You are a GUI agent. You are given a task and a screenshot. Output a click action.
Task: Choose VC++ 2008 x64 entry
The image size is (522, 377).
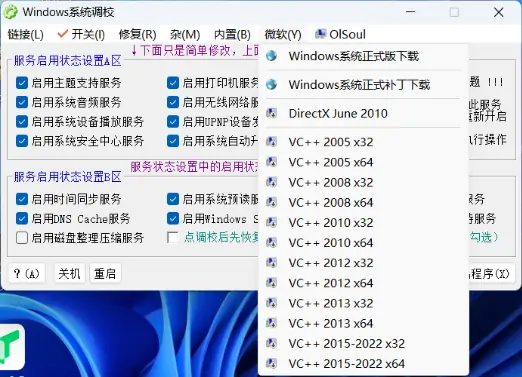coord(363,202)
